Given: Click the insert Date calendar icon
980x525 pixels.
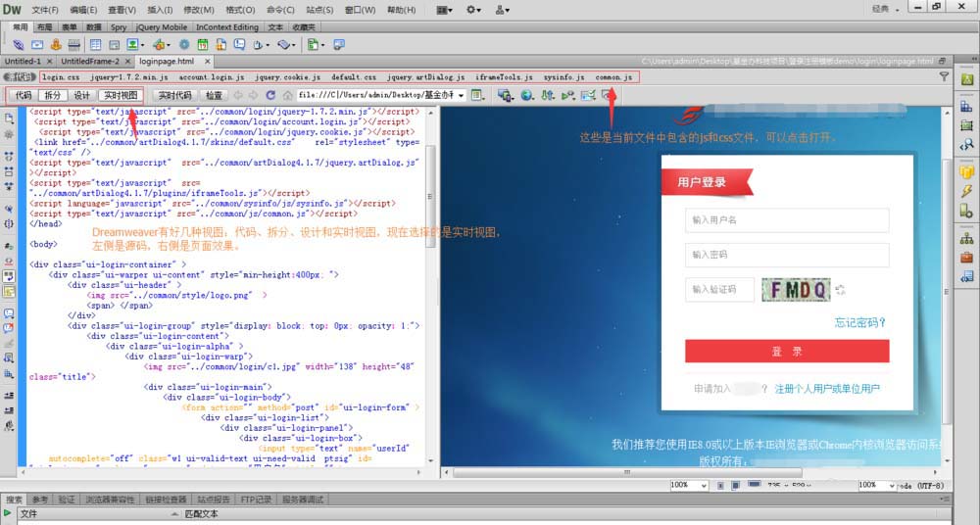Looking at the screenshot, I should click(203, 44).
